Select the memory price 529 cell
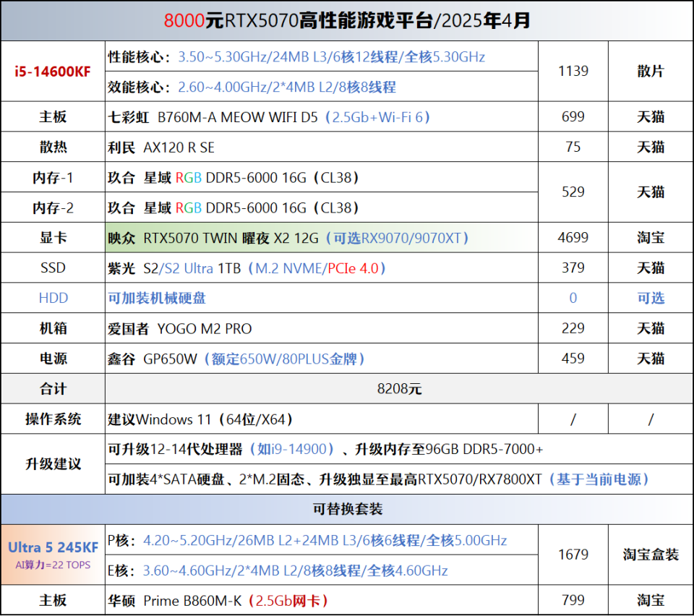694x616 pixels. [x=573, y=192]
